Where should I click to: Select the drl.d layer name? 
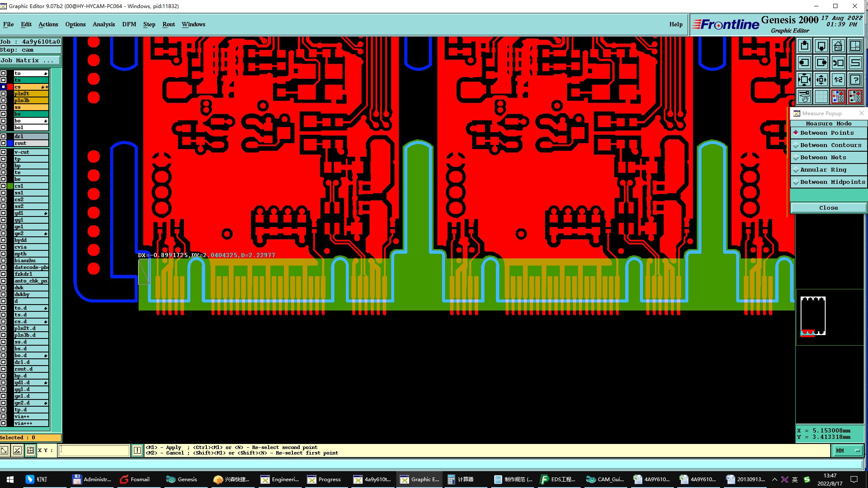(31, 362)
